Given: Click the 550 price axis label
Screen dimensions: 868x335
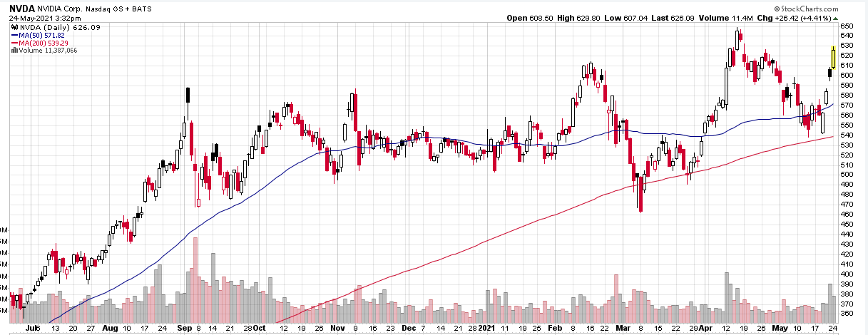Looking at the screenshot, I should coord(847,125).
